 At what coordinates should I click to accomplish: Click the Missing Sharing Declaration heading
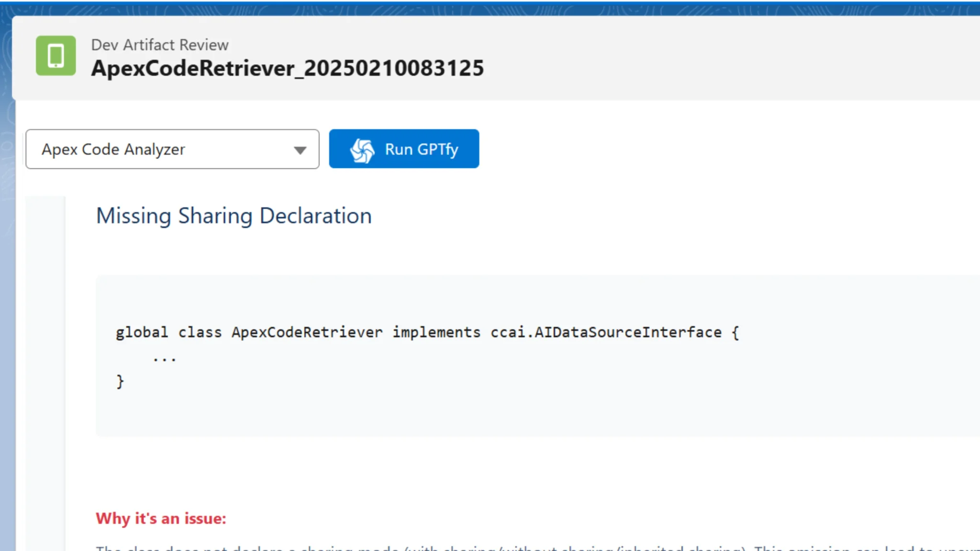234,216
